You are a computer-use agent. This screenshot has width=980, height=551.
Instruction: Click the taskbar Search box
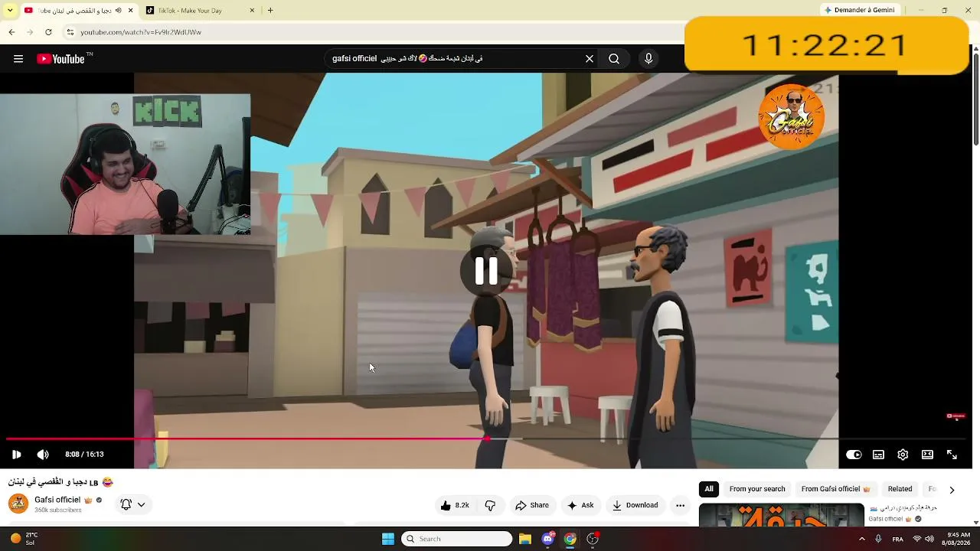pyautogui.click(x=458, y=539)
